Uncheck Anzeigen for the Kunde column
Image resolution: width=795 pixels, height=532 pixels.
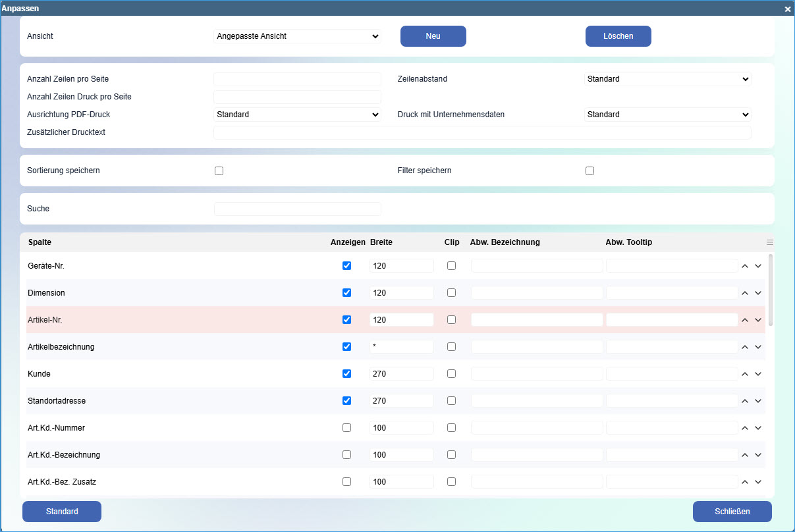(347, 373)
